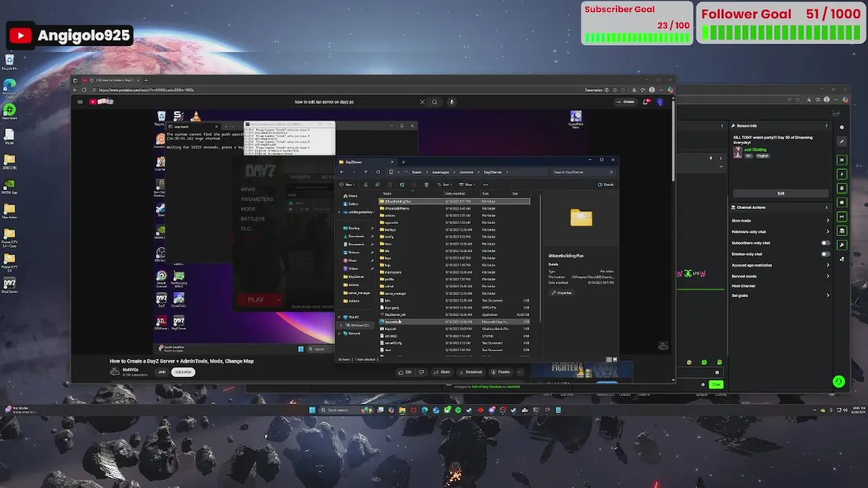868x488 pixels.
Task: Focus the Twitch chat message field
Action: (698, 372)
